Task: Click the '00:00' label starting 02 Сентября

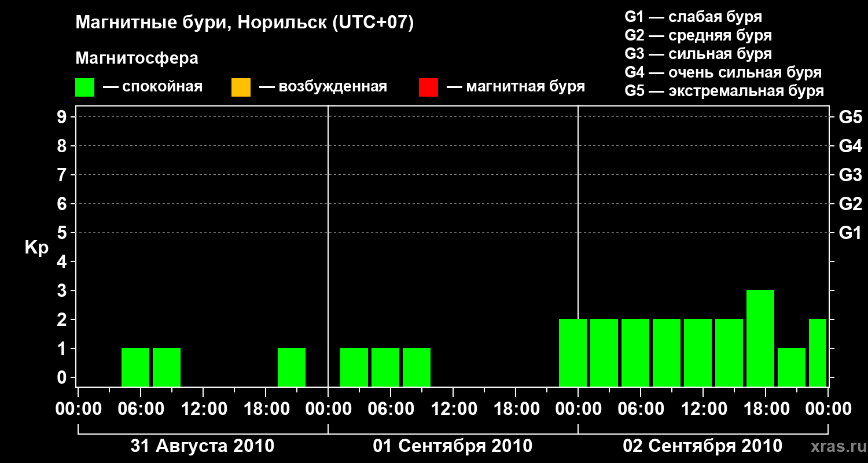Action: click(578, 409)
